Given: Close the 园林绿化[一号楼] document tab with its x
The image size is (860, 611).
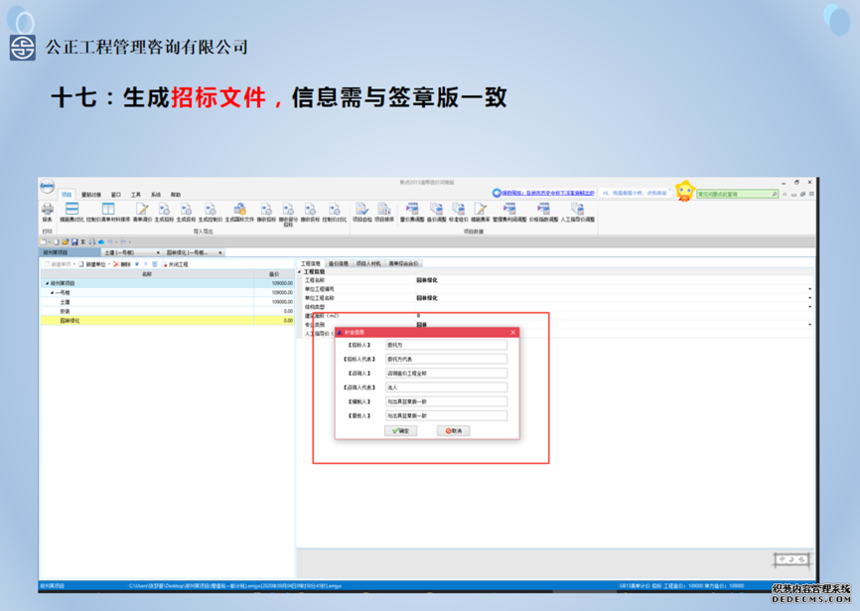Looking at the screenshot, I should (220, 253).
